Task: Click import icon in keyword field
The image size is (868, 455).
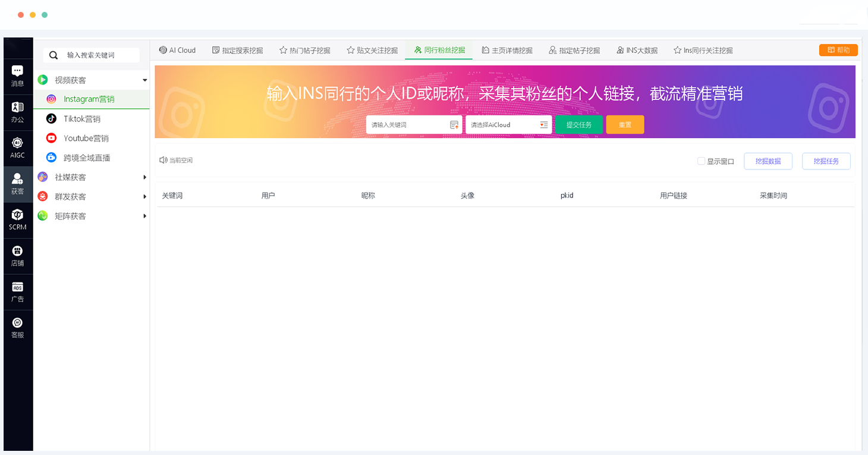Action: 454,125
